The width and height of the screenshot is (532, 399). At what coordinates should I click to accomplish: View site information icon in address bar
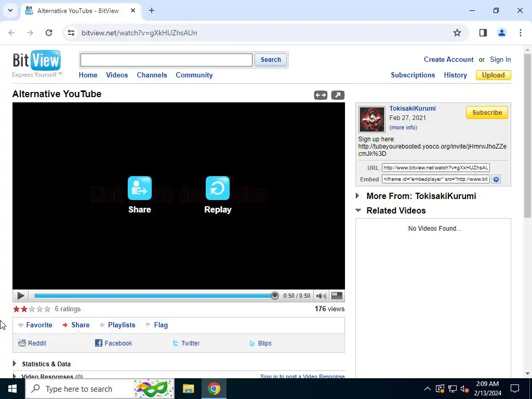pyautogui.click(x=71, y=33)
